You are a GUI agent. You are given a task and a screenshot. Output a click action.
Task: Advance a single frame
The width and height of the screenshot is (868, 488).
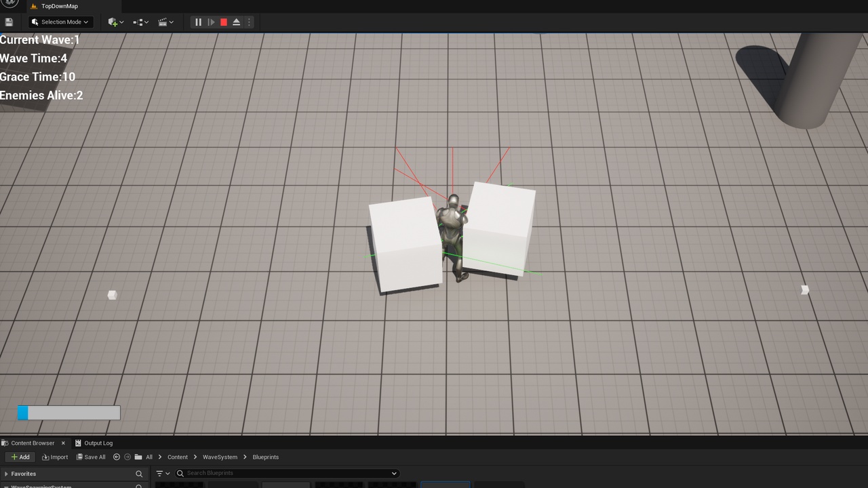[211, 22]
